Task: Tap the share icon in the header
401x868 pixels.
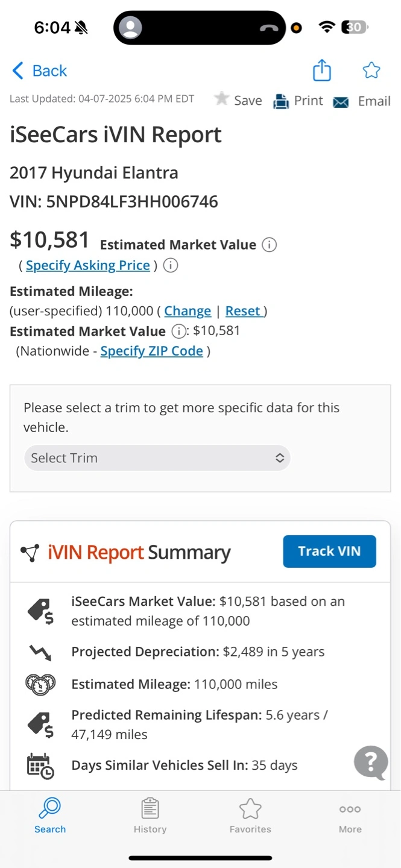Action: point(322,70)
